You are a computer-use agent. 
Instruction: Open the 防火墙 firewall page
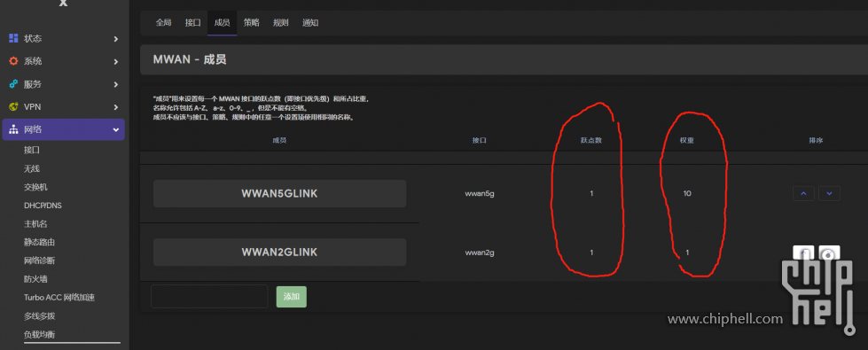click(x=35, y=279)
